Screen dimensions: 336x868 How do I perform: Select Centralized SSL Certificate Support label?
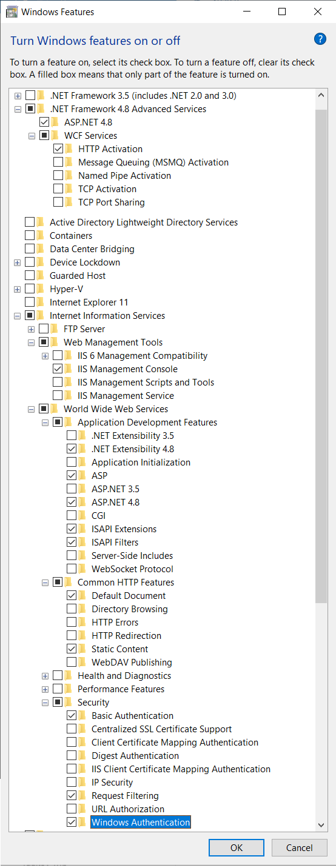[x=162, y=729]
